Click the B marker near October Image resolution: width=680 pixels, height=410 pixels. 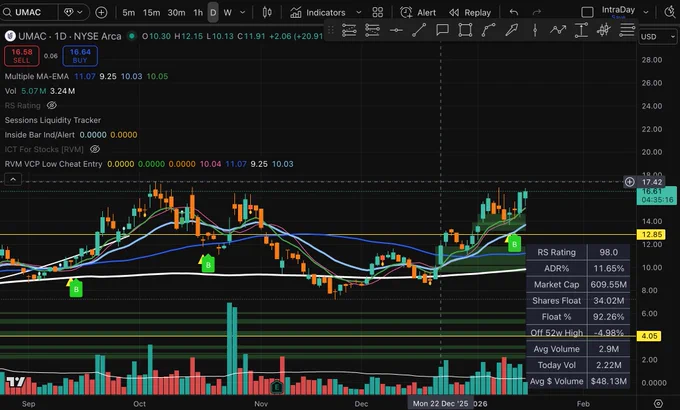pos(208,264)
